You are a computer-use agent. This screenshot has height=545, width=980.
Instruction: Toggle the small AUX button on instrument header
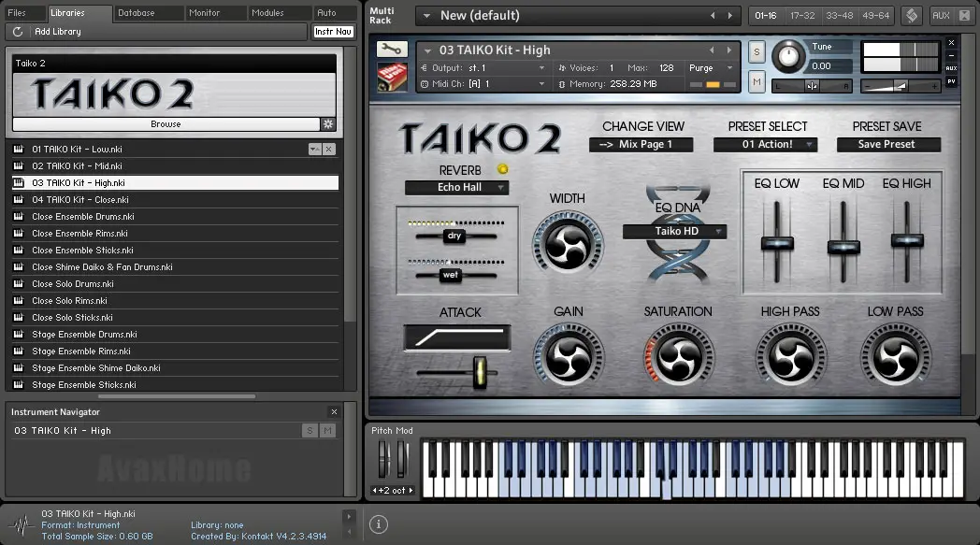(951, 68)
